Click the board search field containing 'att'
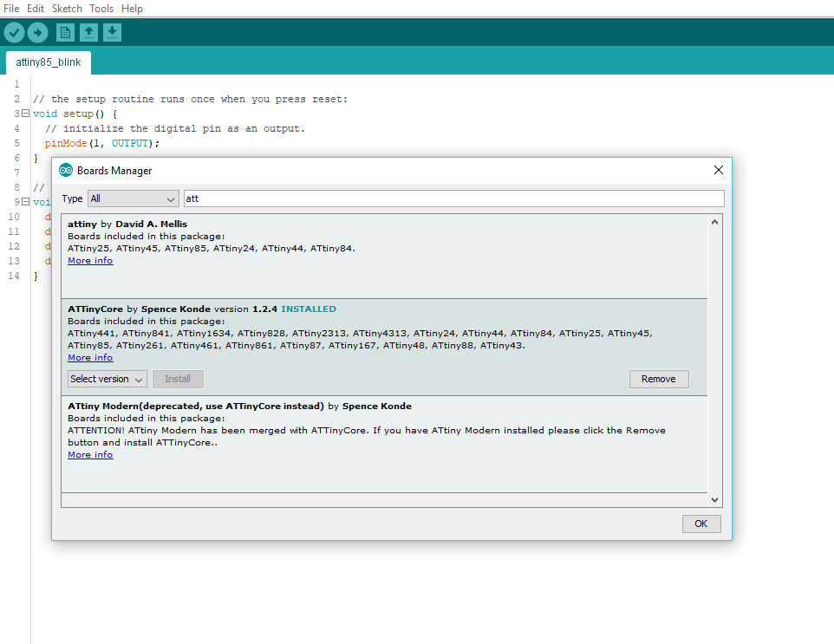Image resolution: width=834 pixels, height=644 pixels. [453, 198]
